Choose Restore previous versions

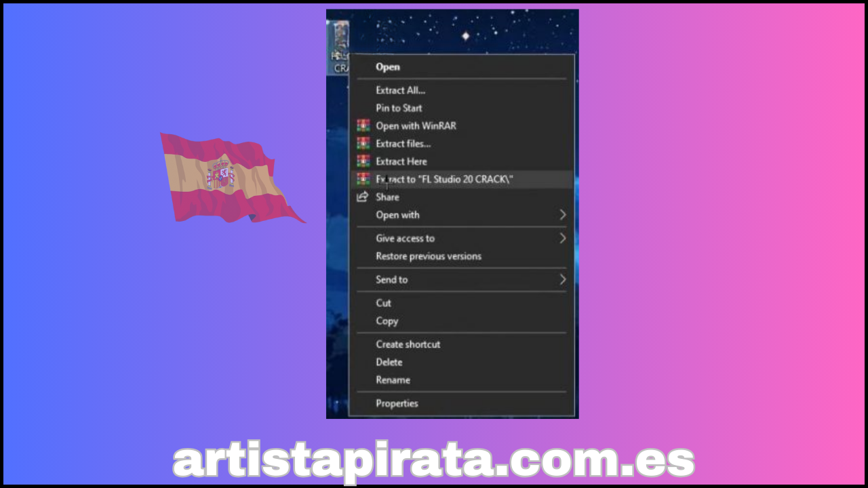[x=429, y=256]
